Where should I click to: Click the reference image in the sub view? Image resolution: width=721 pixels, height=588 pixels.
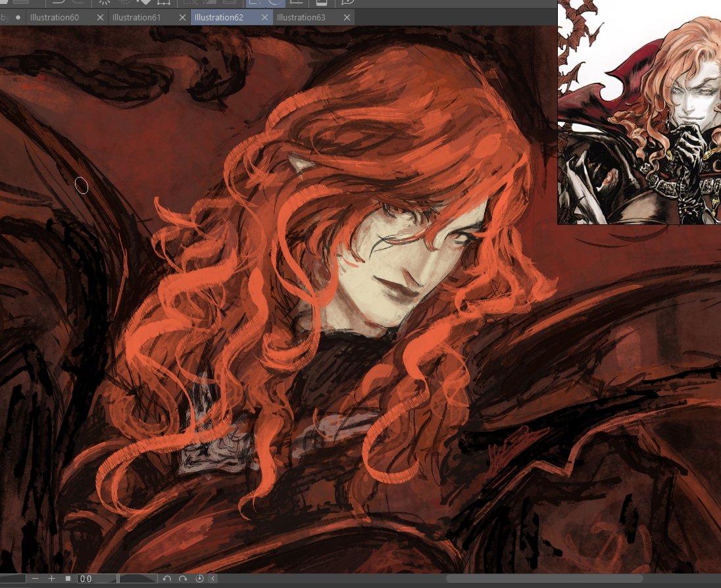point(639,112)
